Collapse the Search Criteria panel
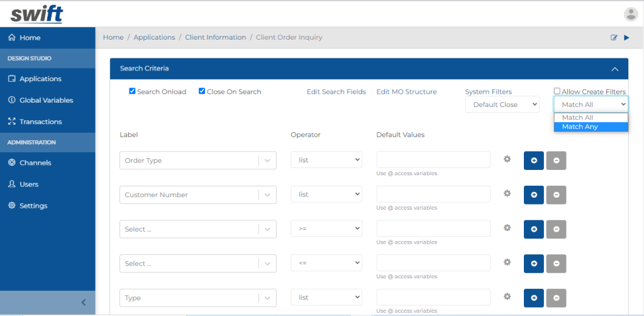This screenshot has width=644, height=316. pos(614,69)
